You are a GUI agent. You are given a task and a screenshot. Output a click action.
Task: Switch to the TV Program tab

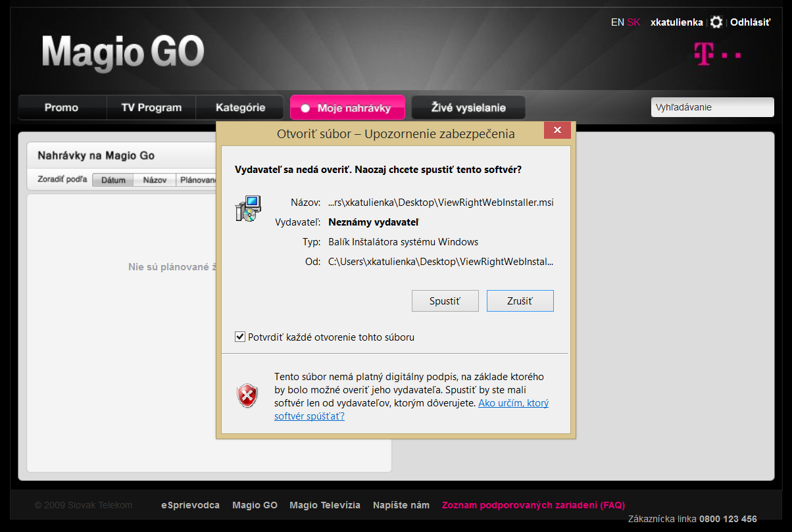point(151,108)
